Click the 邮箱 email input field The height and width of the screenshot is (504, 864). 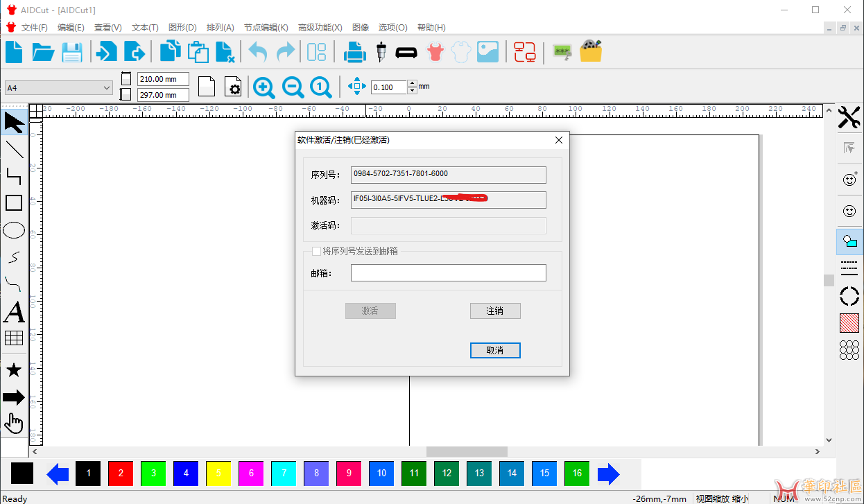pos(448,273)
